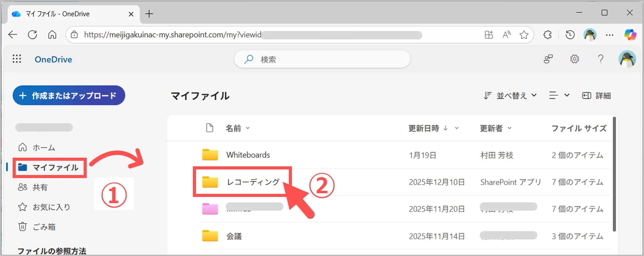Open browser extensions puzzle icon

click(x=548, y=35)
